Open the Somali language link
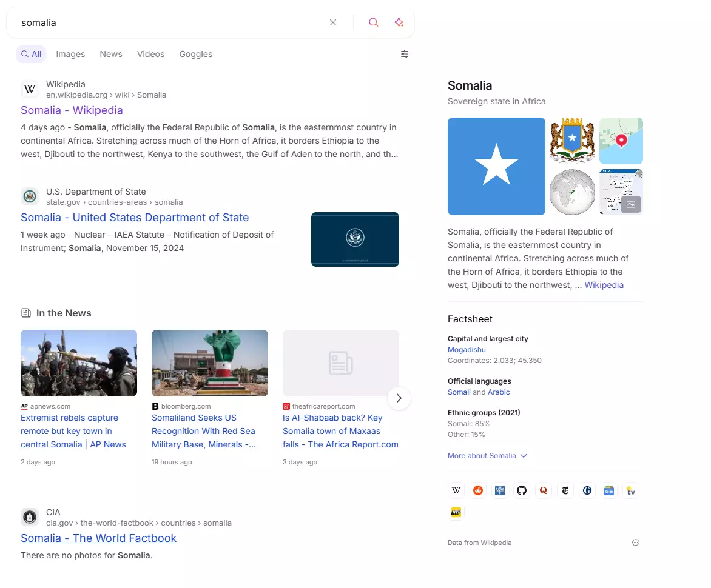 pos(459,392)
